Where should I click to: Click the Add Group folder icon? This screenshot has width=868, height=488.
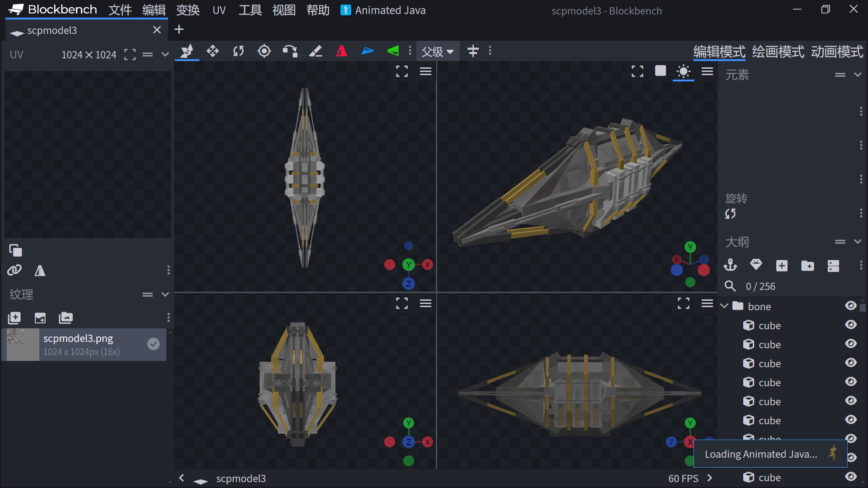pyautogui.click(x=807, y=265)
